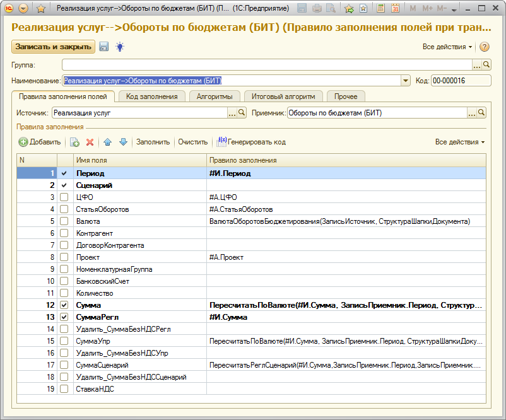Click the red delete row icon
The image size is (506, 420).
(x=90, y=143)
